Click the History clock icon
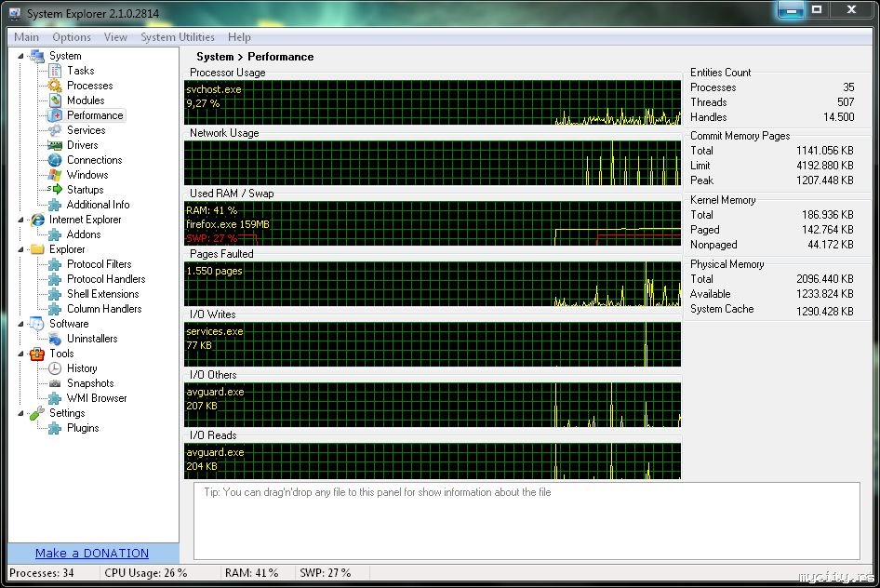Screen dimensions: 880x588 click(55, 368)
